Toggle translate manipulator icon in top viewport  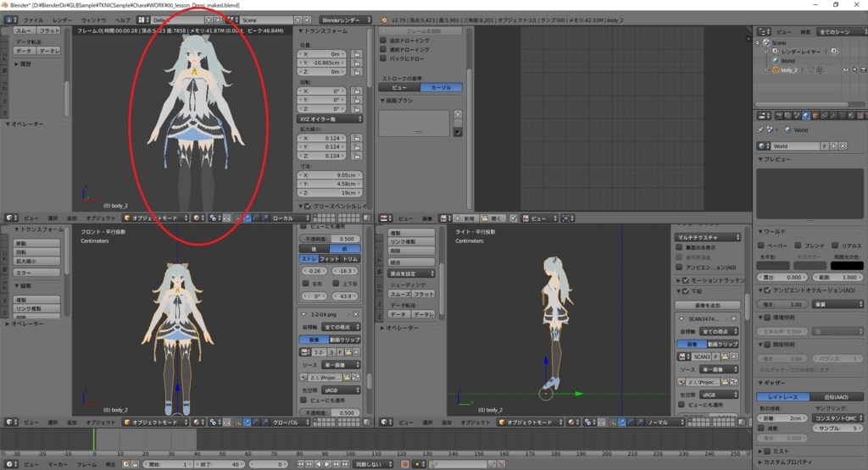pyautogui.click(x=247, y=218)
